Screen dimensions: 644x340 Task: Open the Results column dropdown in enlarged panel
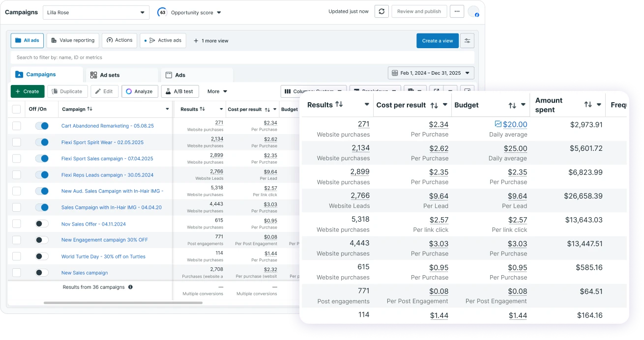coord(367,105)
